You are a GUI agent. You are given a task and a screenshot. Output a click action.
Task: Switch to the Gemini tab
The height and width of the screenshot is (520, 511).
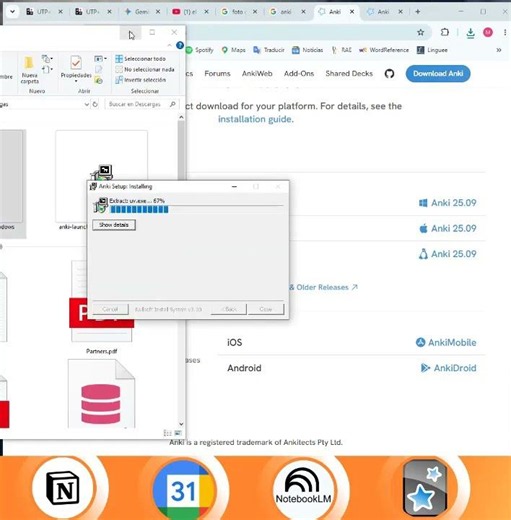(142, 12)
